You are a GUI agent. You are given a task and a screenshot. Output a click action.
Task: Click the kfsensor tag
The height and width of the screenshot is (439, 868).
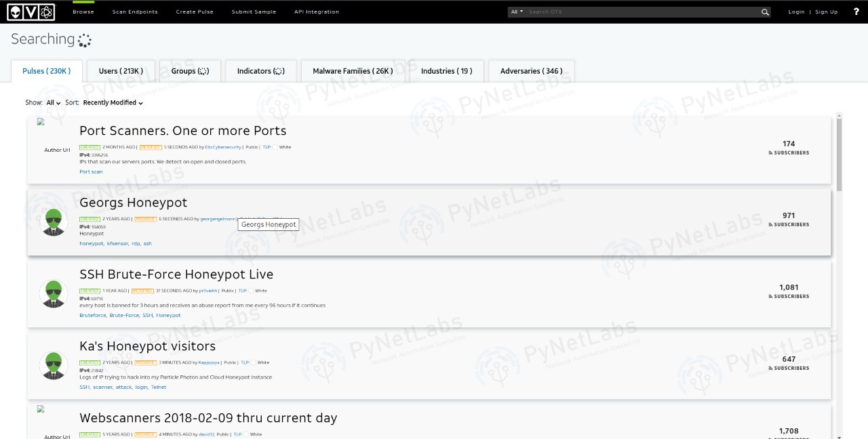[x=117, y=244]
